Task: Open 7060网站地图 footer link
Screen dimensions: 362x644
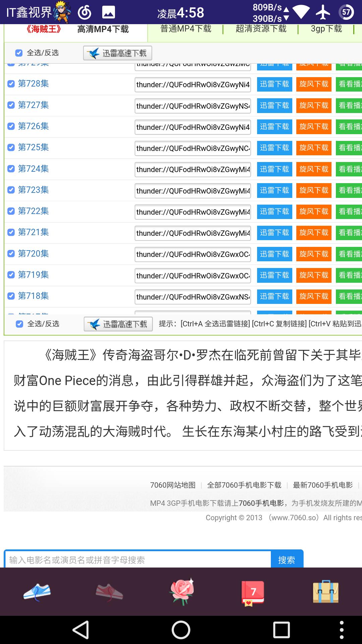Action: [173, 485]
